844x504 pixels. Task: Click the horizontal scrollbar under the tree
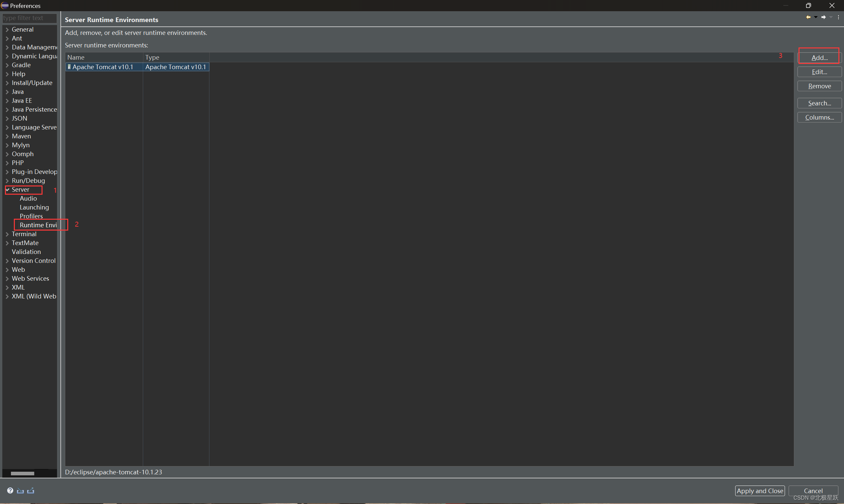[22, 473]
